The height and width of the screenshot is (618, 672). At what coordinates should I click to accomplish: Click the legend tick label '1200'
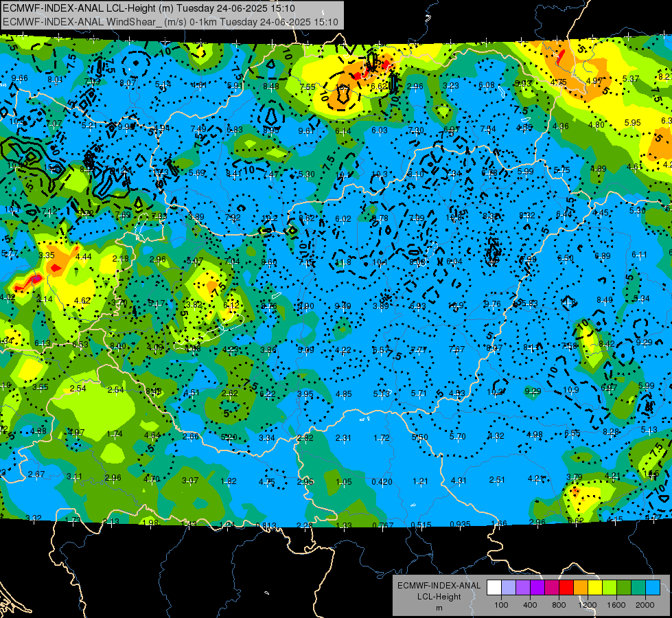coord(587,605)
